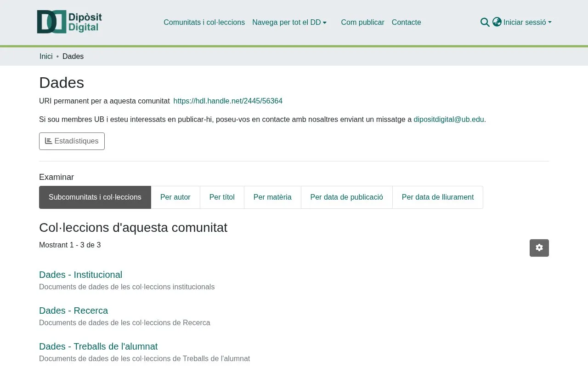588x368 pixels.
Task: Click the Mostrant 1 - 3 de 3 text
Action: 70,245
